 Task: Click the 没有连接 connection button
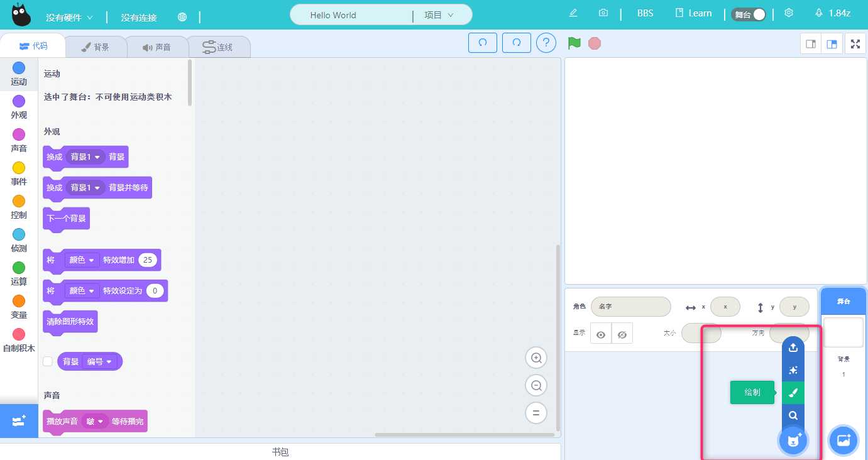[x=139, y=18]
